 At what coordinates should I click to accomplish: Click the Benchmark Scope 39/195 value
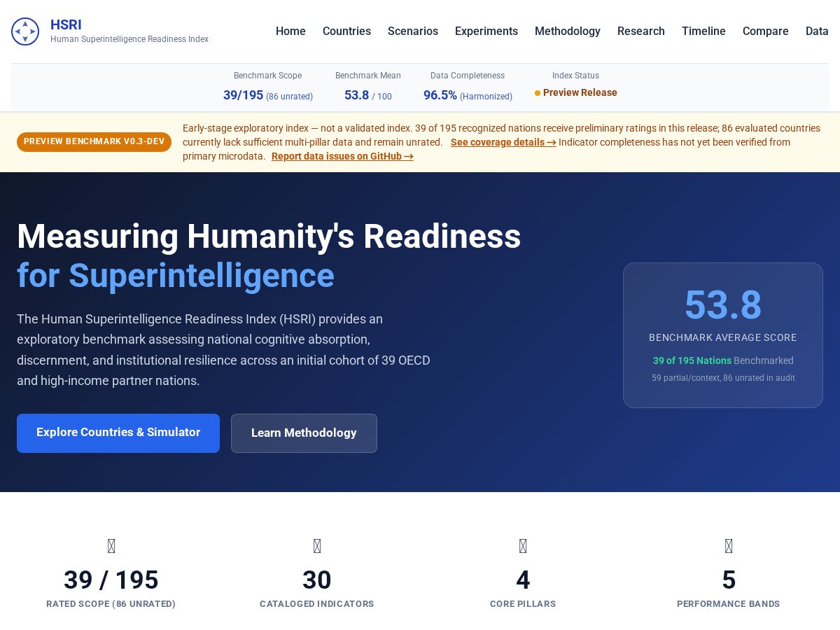click(x=268, y=95)
